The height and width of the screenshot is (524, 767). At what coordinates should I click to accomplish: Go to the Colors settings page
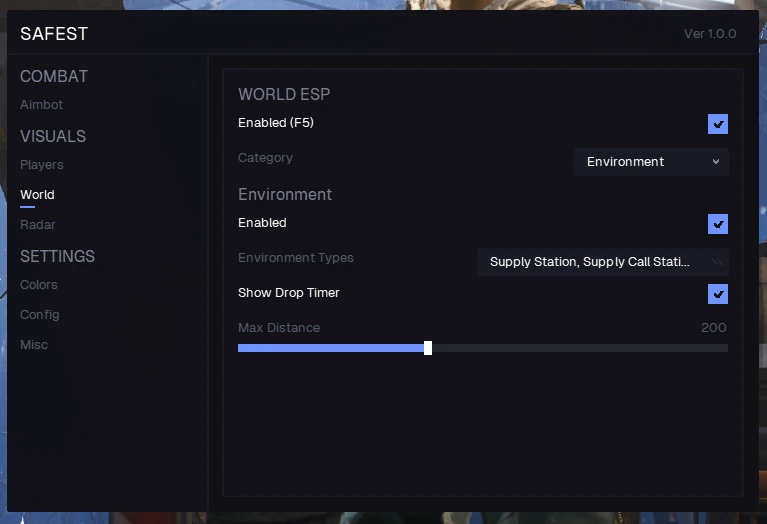pos(39,285)
